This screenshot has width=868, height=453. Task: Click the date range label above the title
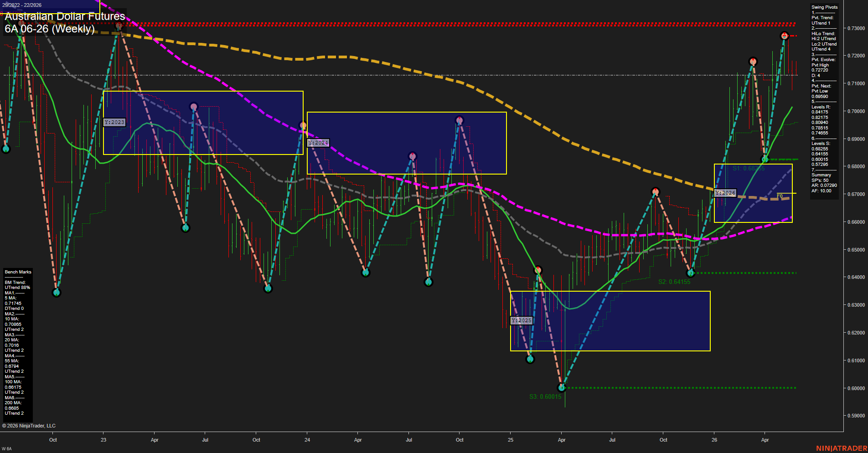[21, 5]
